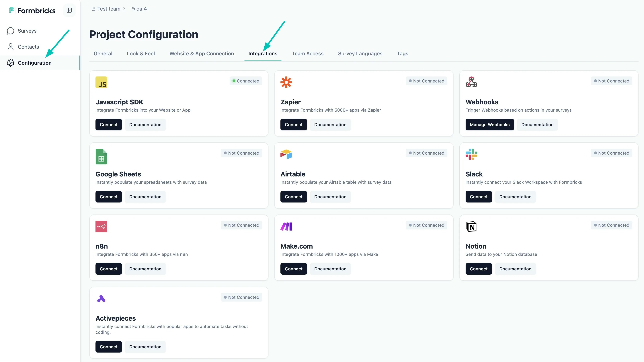The height and width of the screenshot is (362, 644).
Task: Select the Google Sheets icon
Action: 101,156
